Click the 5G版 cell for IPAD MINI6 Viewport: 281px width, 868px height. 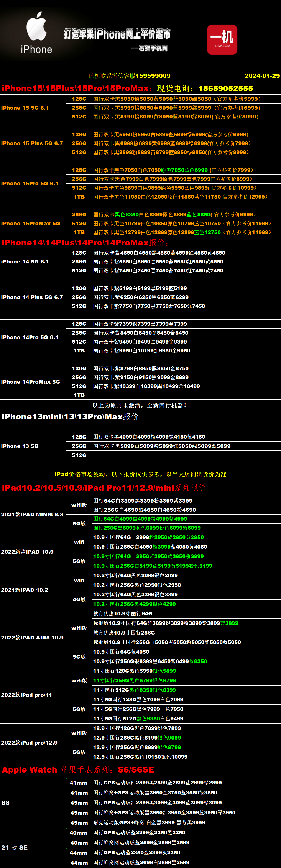tap(79, 524)
